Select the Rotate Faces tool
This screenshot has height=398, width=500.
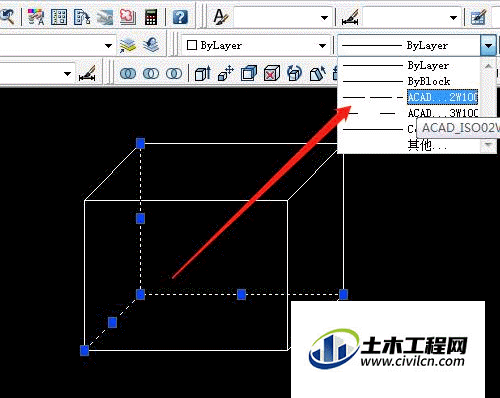(295, 73)
